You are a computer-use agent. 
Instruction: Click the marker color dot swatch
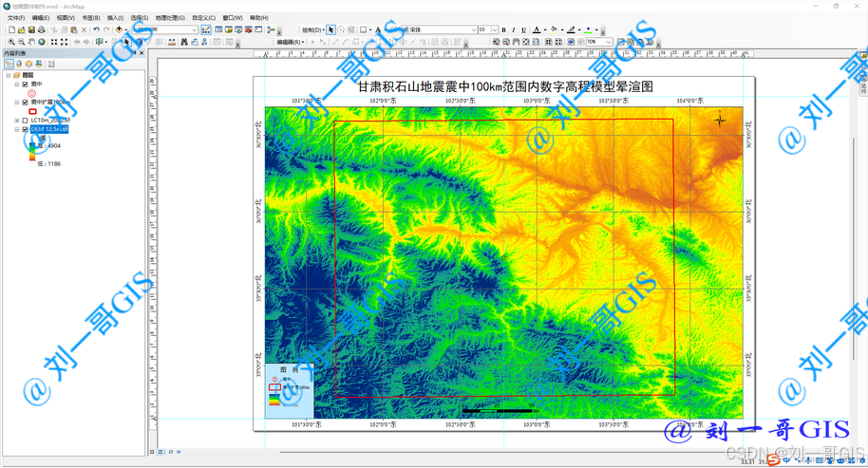coord(588,29)
